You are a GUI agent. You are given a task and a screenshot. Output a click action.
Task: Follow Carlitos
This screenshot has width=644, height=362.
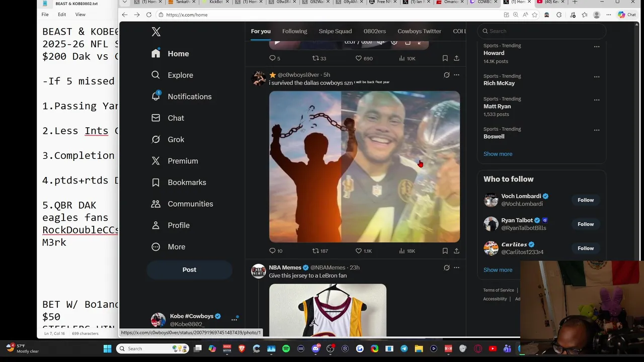pos(586,248)
